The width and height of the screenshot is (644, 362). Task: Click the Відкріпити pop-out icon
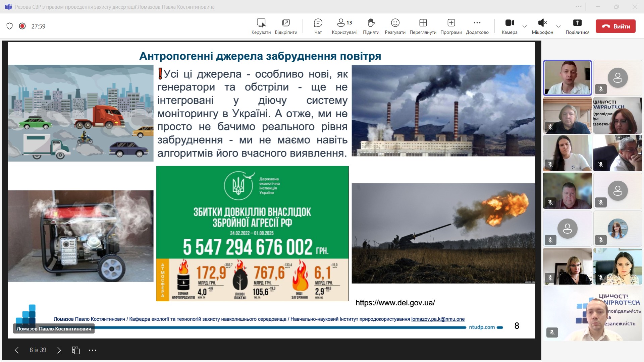(286, 26)
